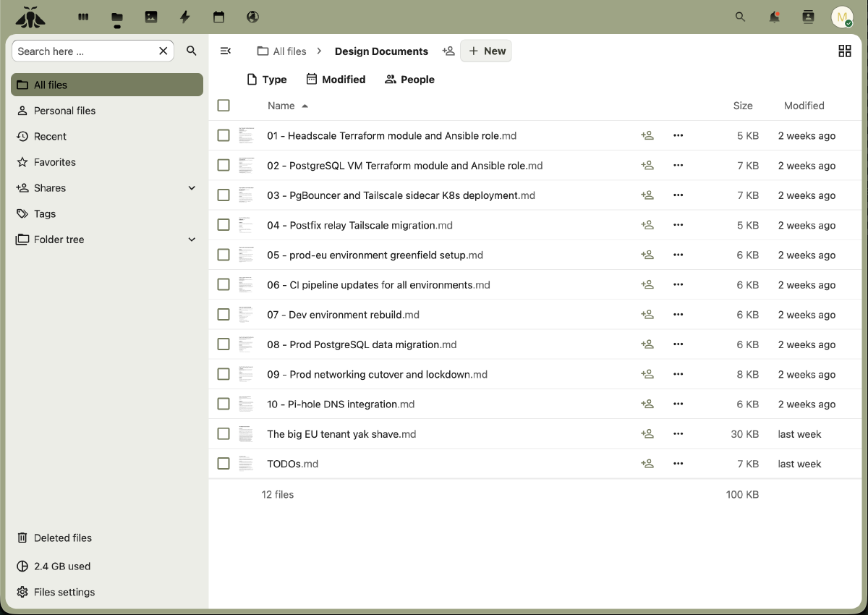This screenshot has width=868, height=615.
Task: Open actions for The big EU tenant yak shave.md
Action: pos(678,433)
